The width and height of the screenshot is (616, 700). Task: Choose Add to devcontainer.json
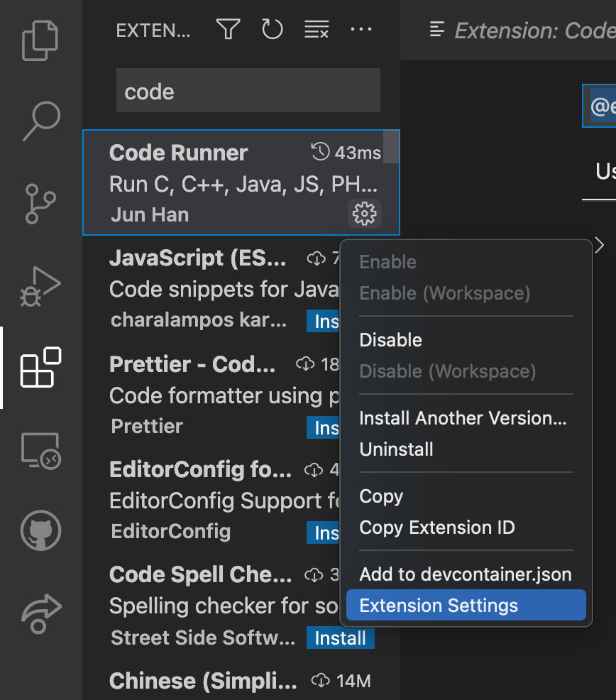point(466,574)
